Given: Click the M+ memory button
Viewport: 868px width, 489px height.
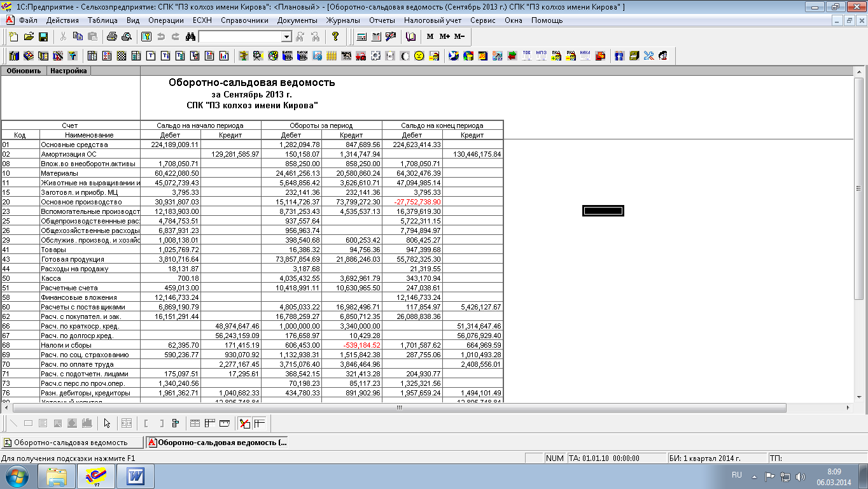Looking at the screenshot, I should 444,37.
